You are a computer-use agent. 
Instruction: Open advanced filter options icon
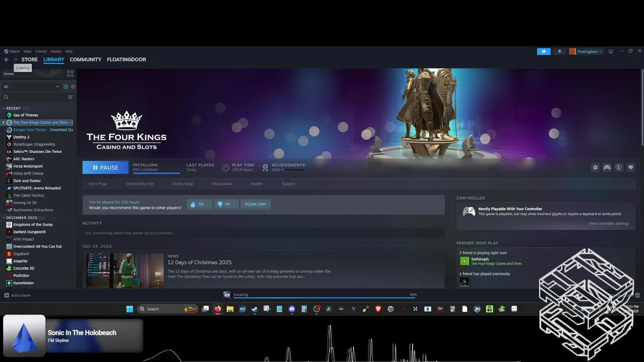coord(70,98)
